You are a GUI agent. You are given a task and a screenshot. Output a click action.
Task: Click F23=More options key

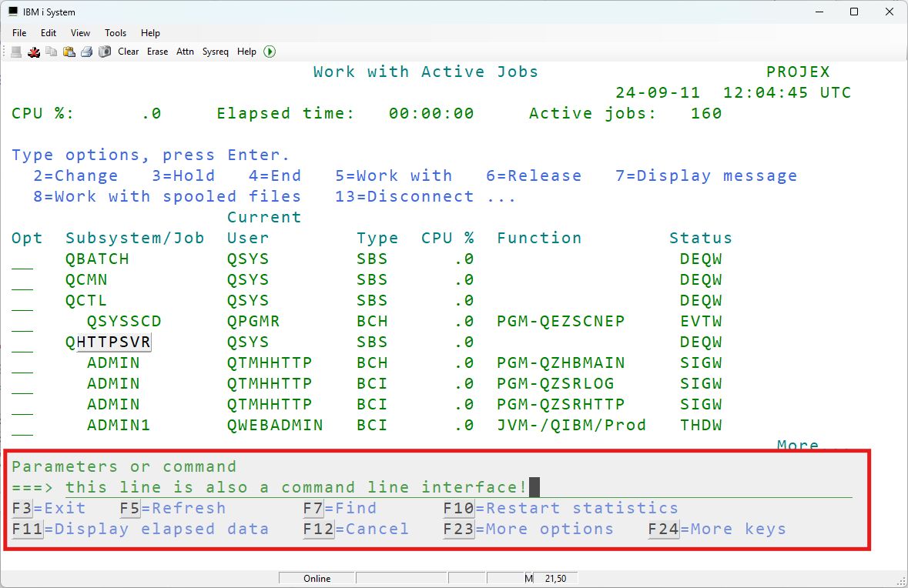pos(528,529)
